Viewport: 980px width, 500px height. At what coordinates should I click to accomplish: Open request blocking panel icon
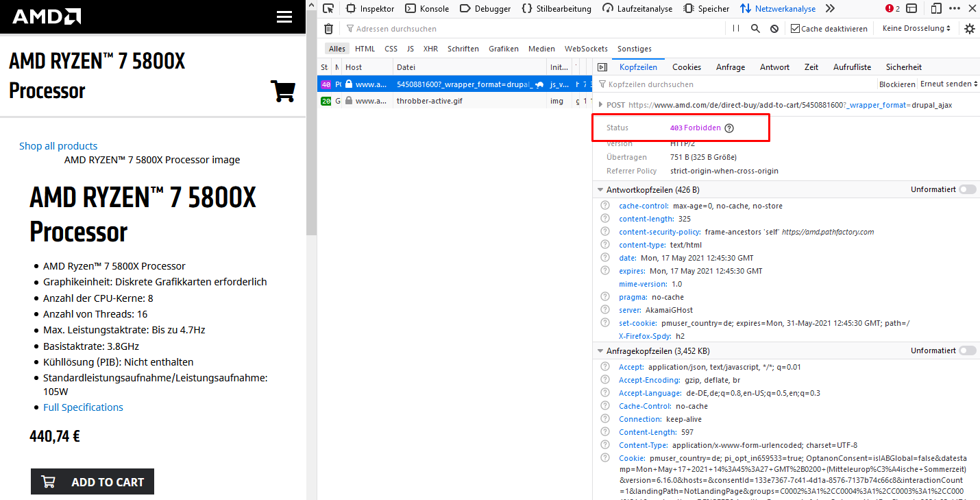click(x=774, y=29)
